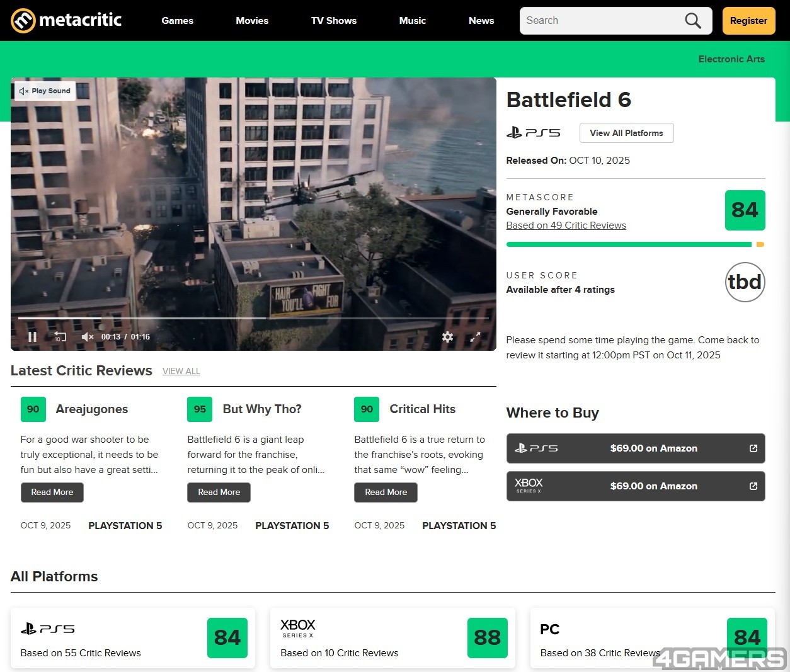Pause the Battlefield 6 trailer video

pyautogui.click(x=32, y=337)
